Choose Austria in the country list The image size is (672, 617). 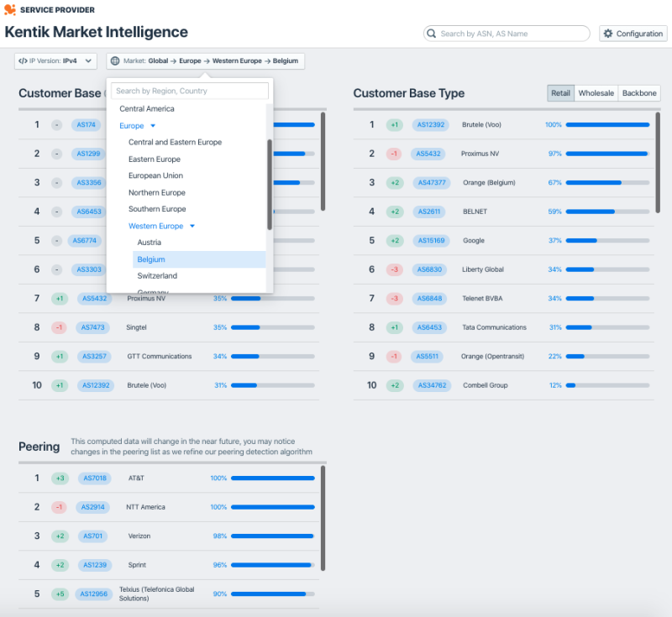pyautogui.click(x=150, y=243)
